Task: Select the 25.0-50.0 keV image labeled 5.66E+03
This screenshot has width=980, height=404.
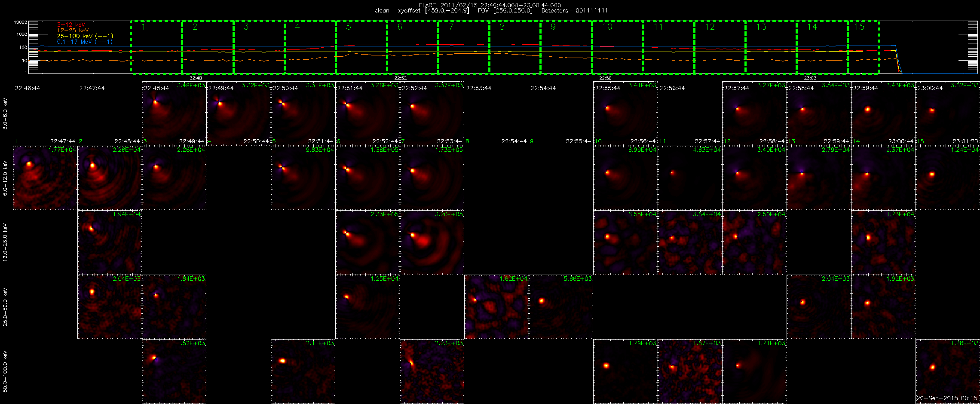Action: tap(561, 307)
